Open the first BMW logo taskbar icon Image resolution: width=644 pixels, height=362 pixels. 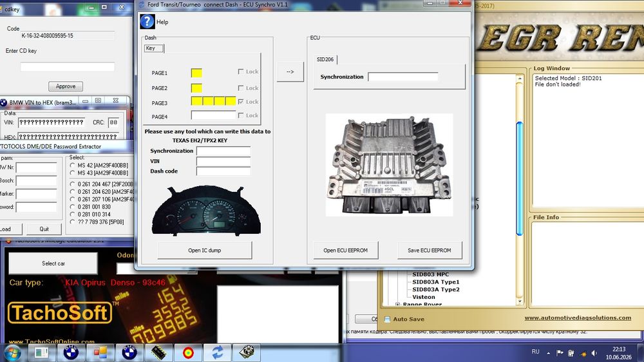click(x=71, y=352)
